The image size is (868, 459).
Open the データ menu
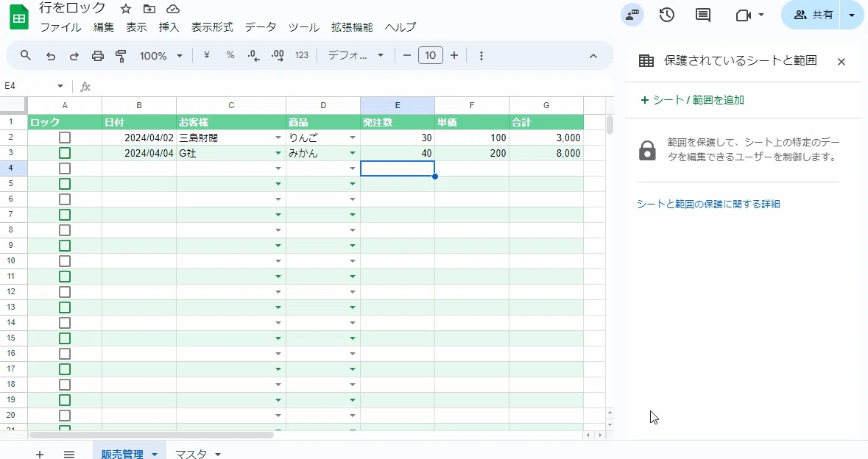click(260, 27)
